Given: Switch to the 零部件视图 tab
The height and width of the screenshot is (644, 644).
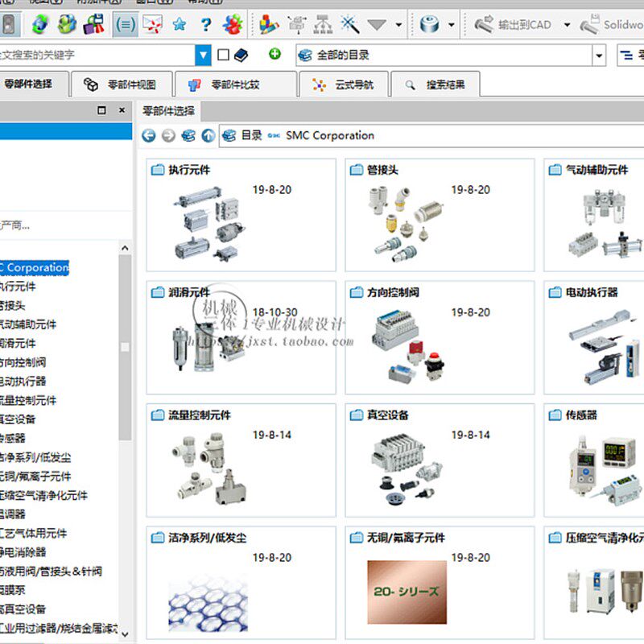Looking at the screenshot, I should click(122, 85).
